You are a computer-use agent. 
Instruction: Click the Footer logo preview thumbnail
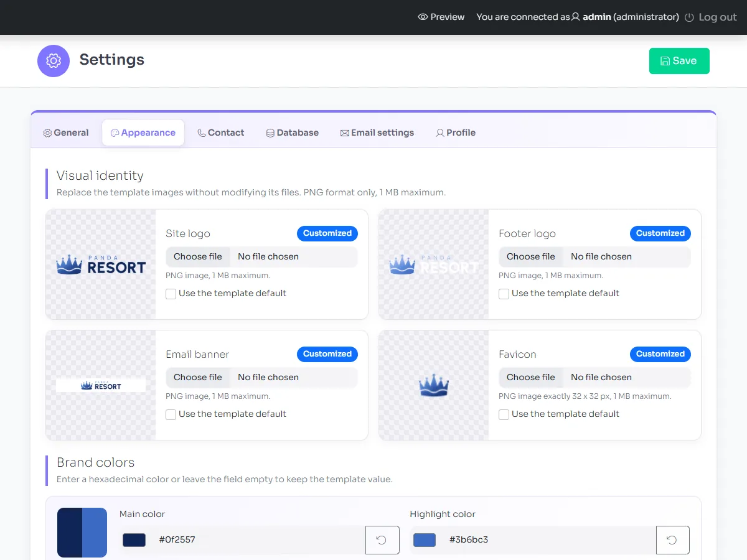[434, 264]
